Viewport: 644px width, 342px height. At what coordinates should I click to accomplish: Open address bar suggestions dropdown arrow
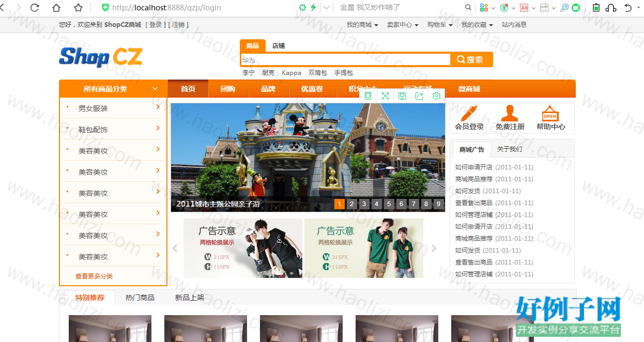pyautogui.click(x=327, y=8)
